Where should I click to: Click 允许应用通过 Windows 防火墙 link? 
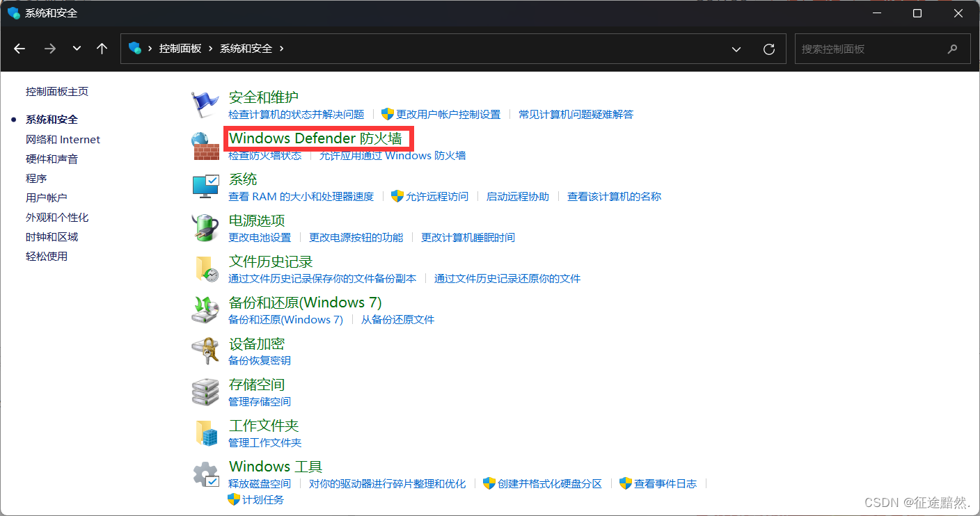tap(393, 156)
